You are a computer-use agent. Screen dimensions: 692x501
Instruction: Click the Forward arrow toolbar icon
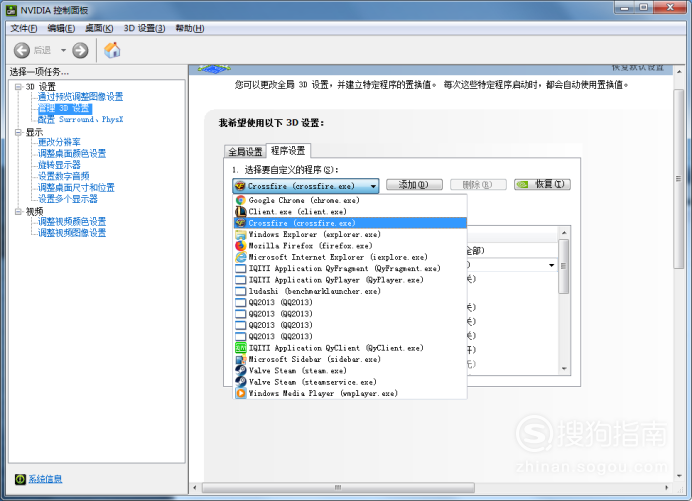80,50
